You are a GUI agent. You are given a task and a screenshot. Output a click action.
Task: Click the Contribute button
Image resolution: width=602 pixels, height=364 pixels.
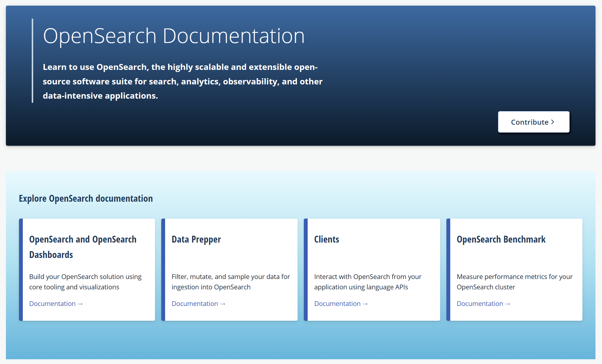(533, 122)
